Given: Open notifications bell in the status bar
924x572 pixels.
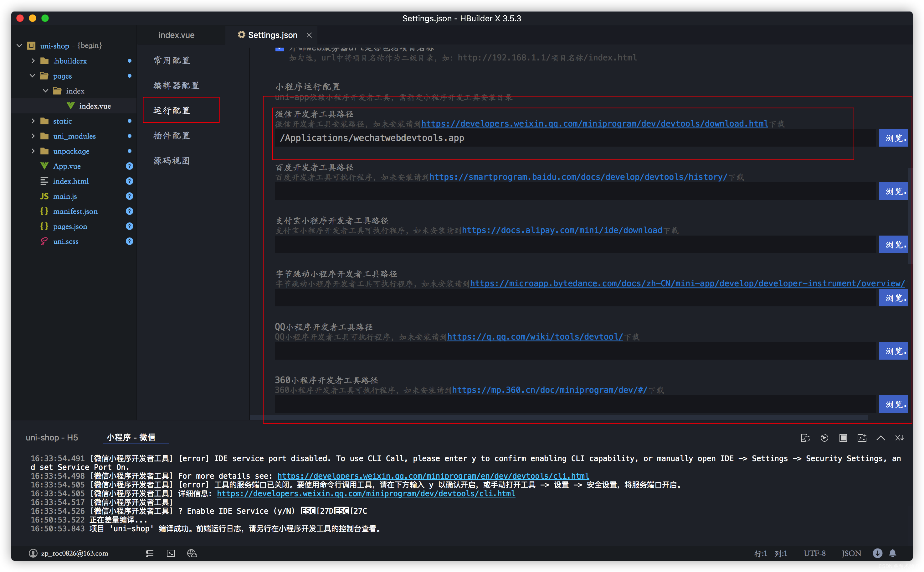Looking at the screenshot, I should tap(893, 553).
